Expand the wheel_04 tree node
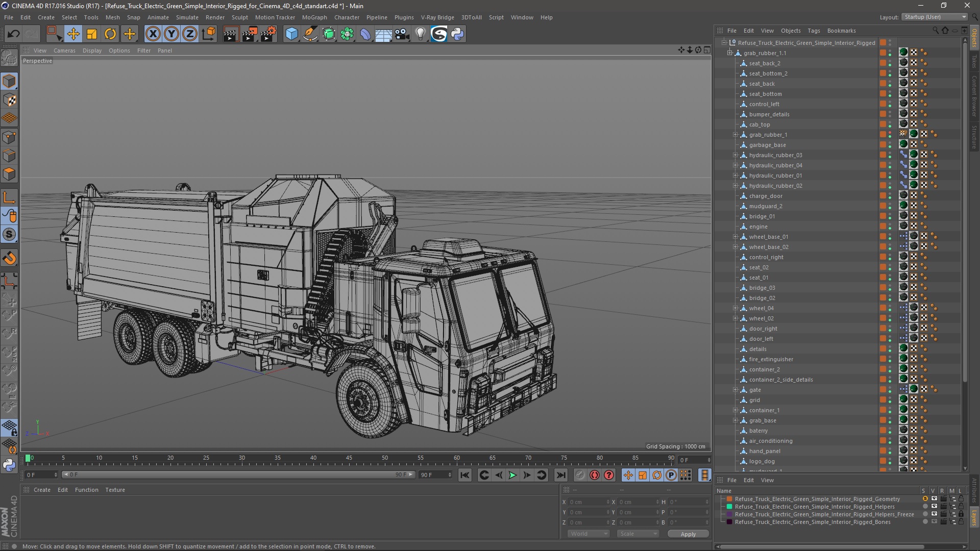This screenshot has width=980, height=551. (x=736, y=308)
